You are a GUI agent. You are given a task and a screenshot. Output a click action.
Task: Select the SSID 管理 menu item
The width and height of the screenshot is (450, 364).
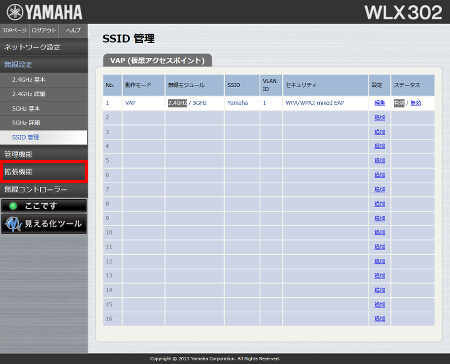coord(44,137)
